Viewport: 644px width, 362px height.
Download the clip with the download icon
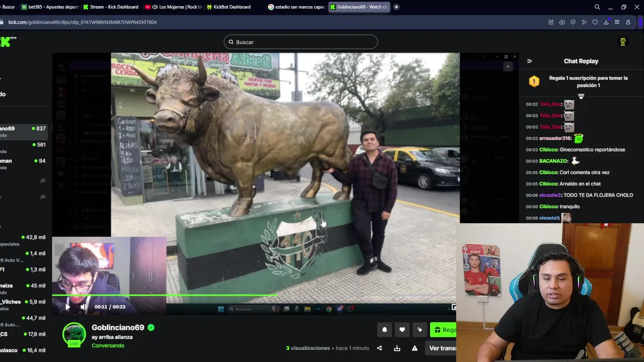(x=397, y=348)
